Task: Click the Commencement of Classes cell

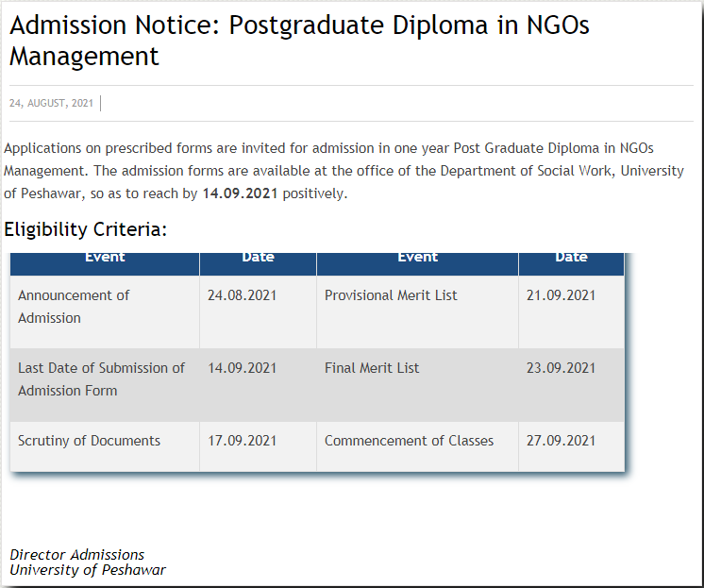Action: point(409,441)
